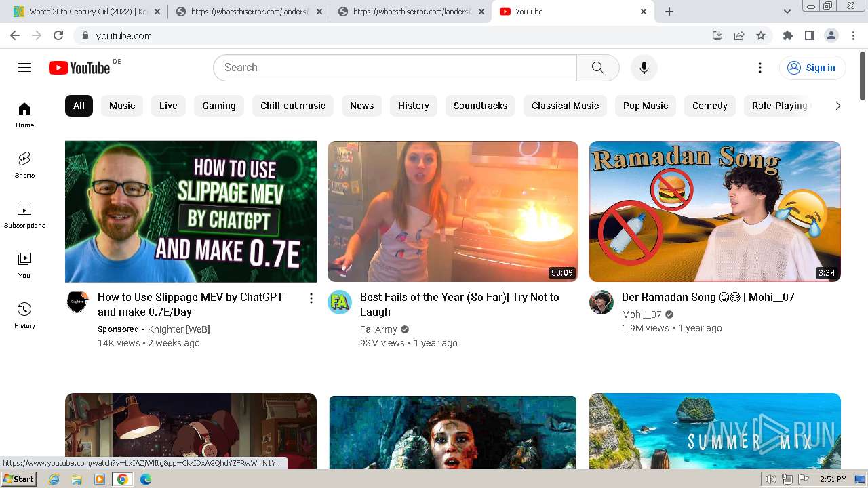Viewport: 868px width, 488px height.
Task: Open the Summer Mix video thumbnail
Action: (715, 431)
